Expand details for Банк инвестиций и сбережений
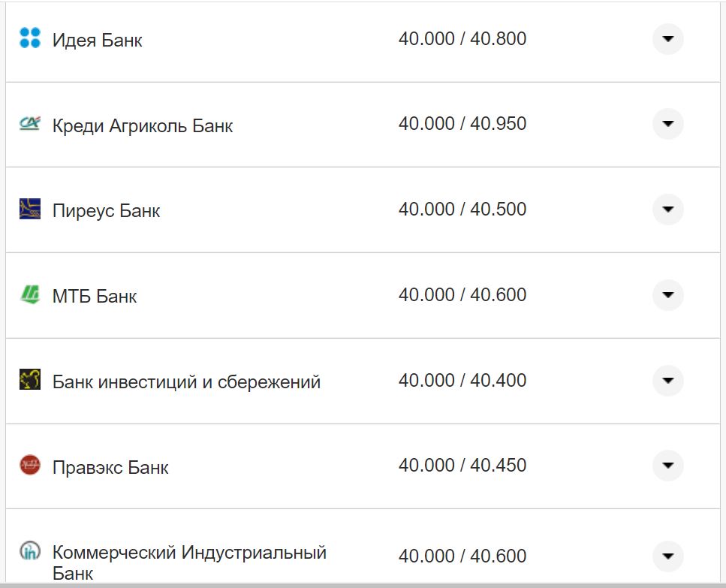The width and height of the screenshot is (726, 588). 667,380
